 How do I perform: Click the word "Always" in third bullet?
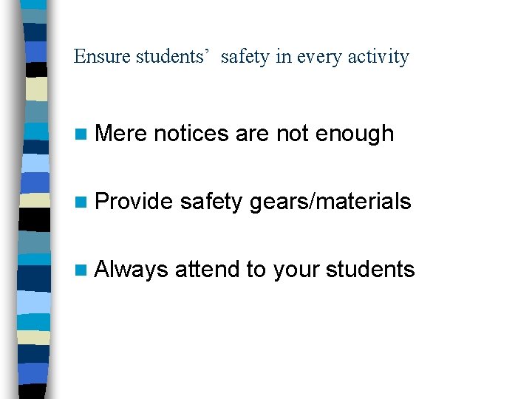[132, 270]
